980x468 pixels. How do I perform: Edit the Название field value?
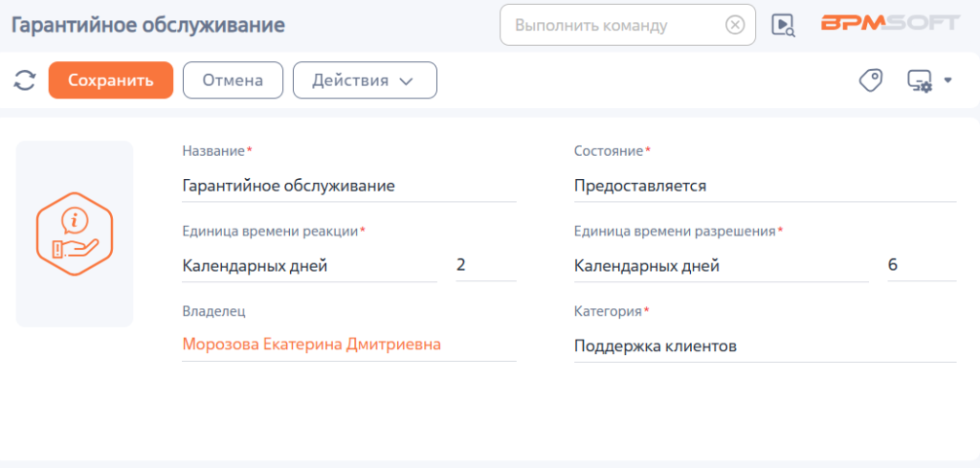[x=348, y=187]
